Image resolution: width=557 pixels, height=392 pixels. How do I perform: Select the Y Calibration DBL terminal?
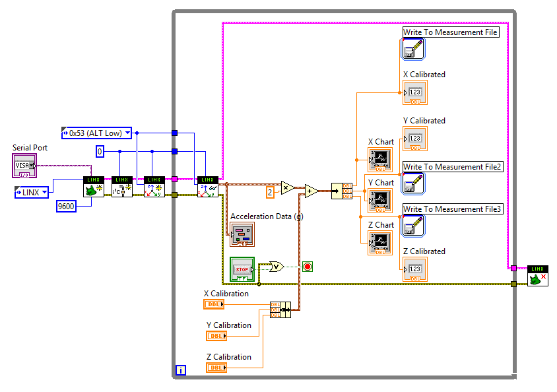216,336
